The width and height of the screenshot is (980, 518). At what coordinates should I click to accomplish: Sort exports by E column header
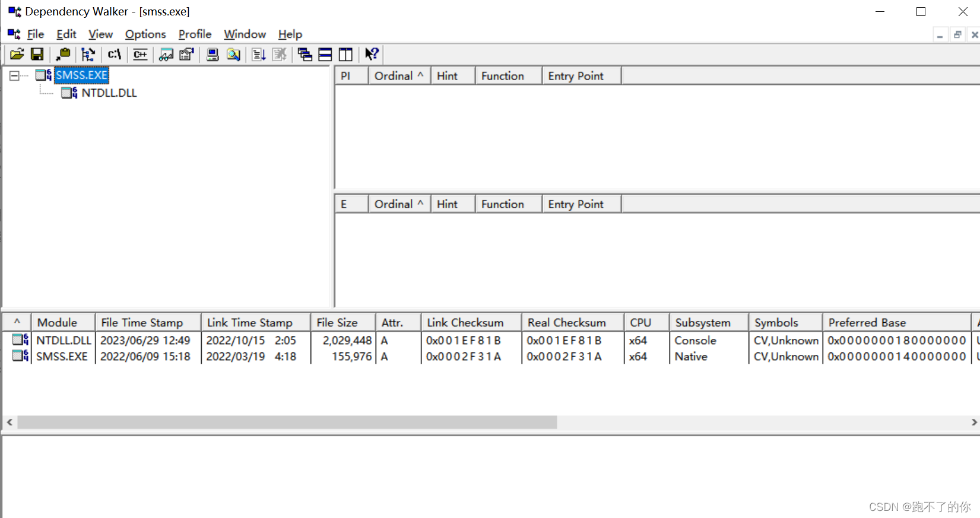tap(351, 204)
